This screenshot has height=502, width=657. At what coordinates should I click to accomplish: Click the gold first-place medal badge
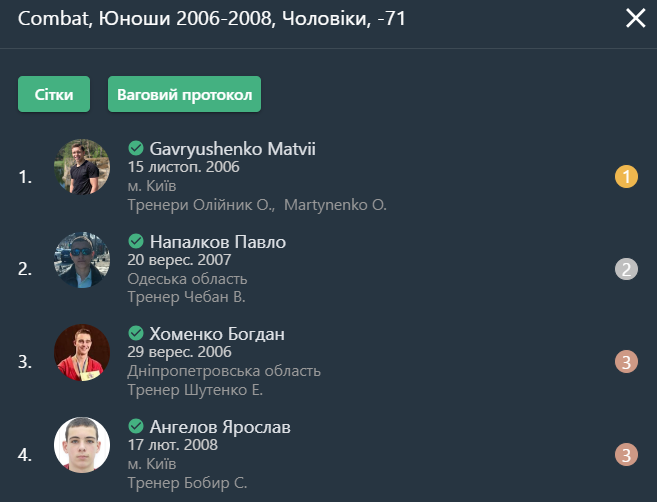pos(626,176)
